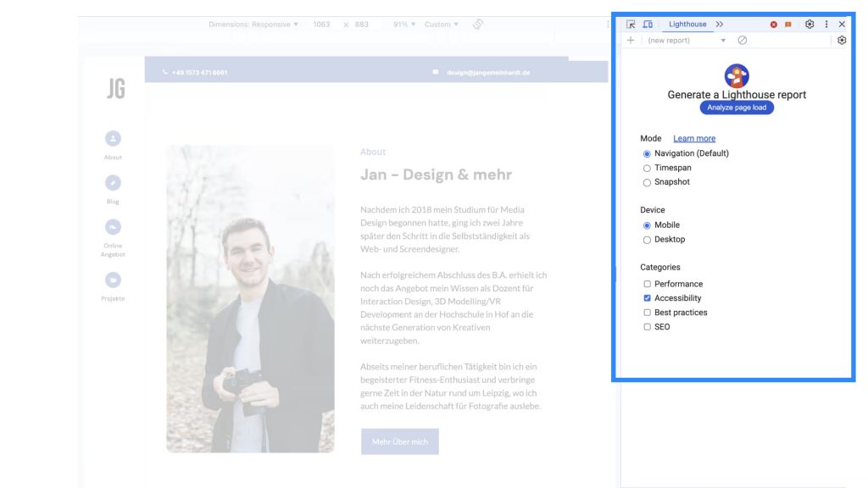Open Lighthouse settings gear below the tabs
This screenshot has width=868, height=488.
842,40
